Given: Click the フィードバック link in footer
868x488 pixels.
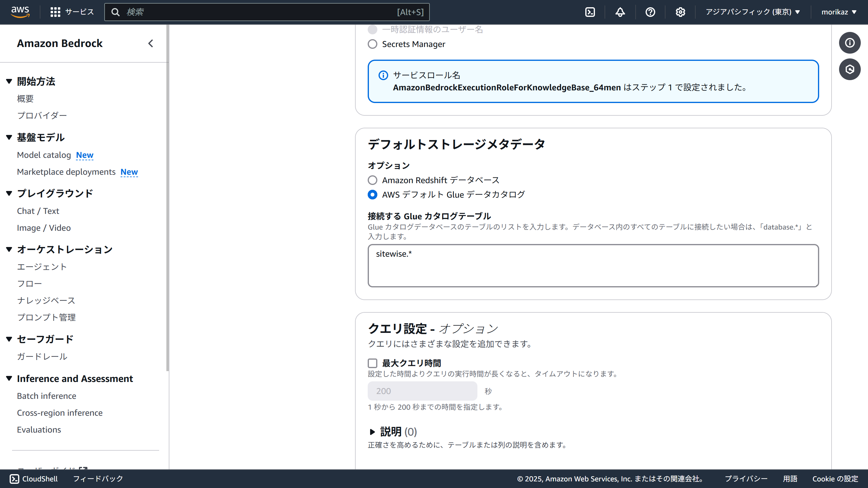Looking at the screenshot, I should (98, 479).
